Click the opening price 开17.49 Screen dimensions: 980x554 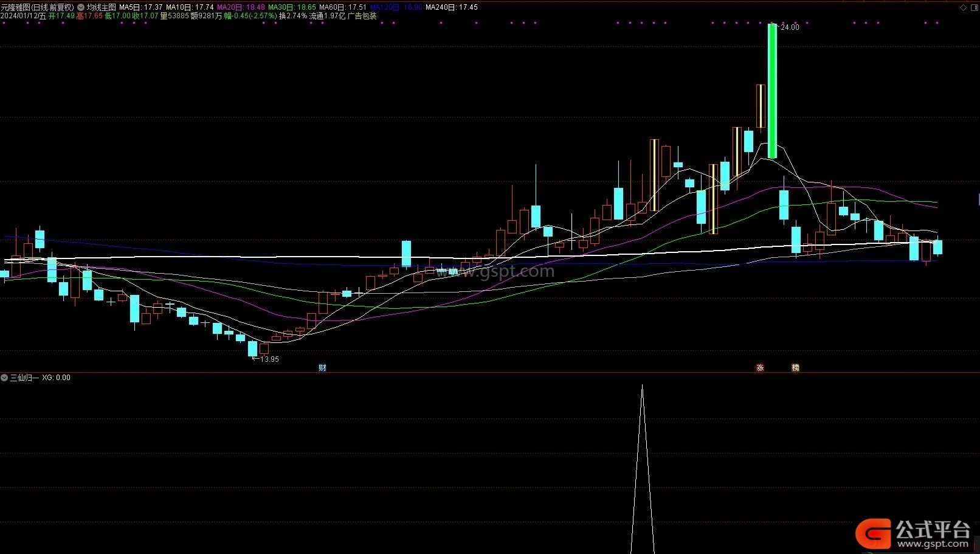coord(61,16)
